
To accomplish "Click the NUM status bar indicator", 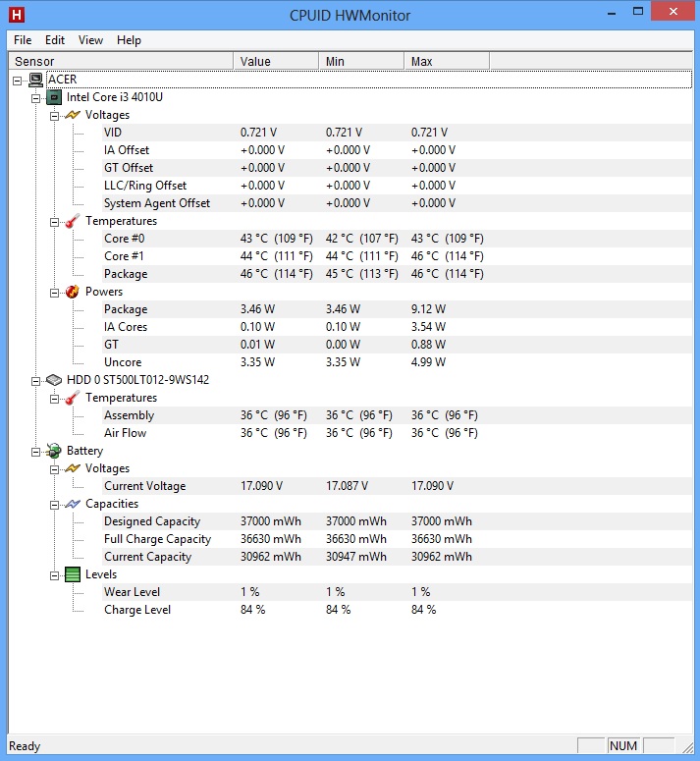I will click(x=623, y=746).
